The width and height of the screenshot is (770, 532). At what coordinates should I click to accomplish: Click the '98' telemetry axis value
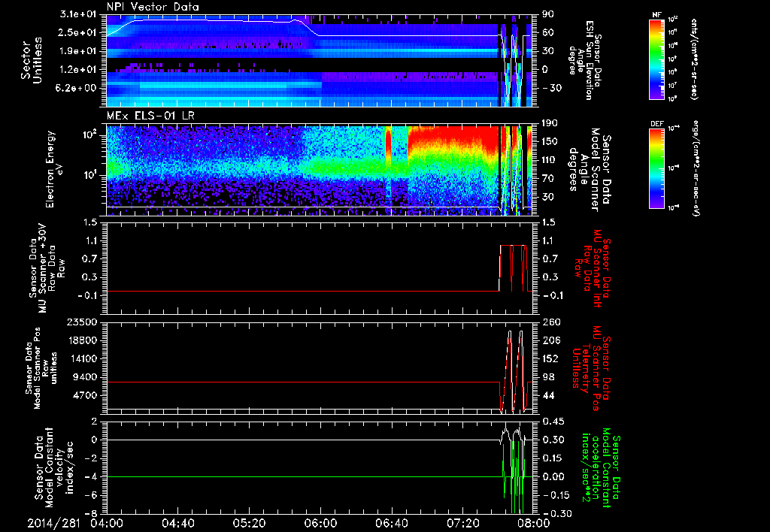click(549, 377)
